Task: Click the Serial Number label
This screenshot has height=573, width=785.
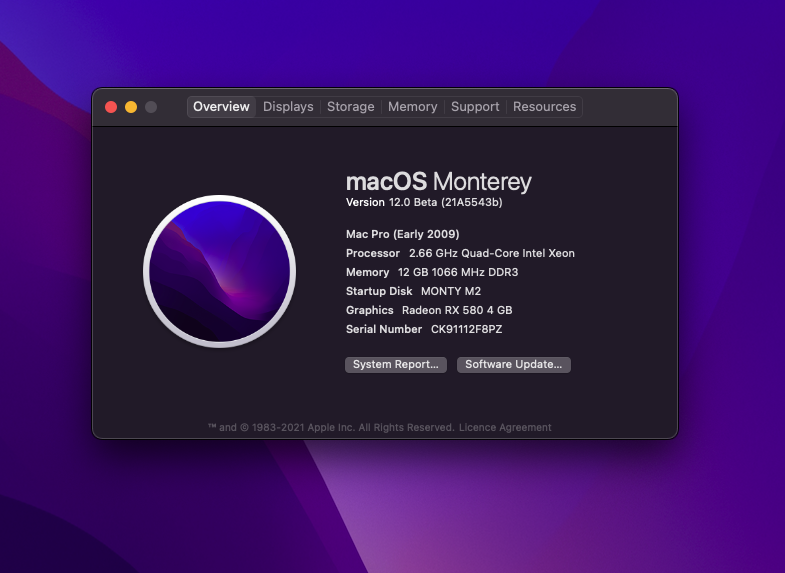Action: [x=384, y=329]
